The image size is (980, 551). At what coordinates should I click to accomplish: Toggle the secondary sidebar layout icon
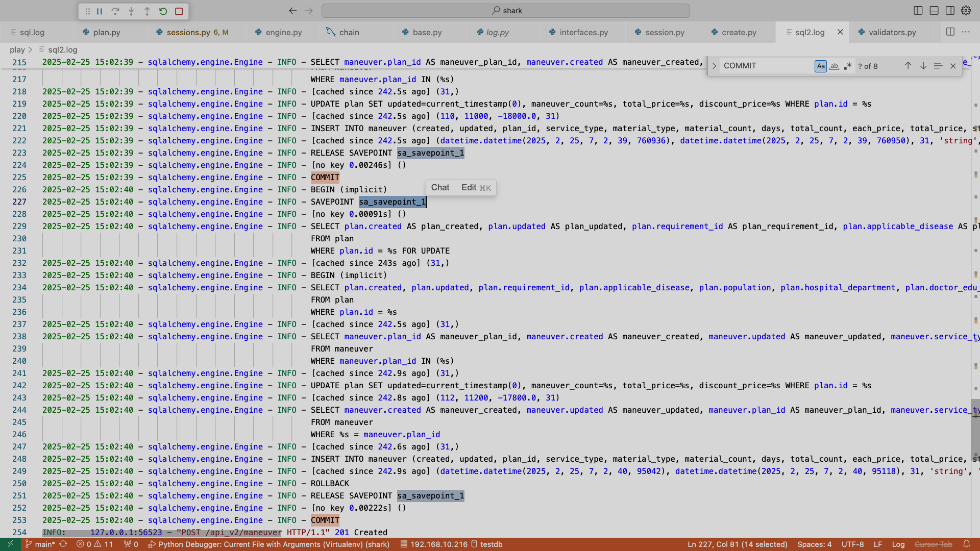tap(950, 11)
